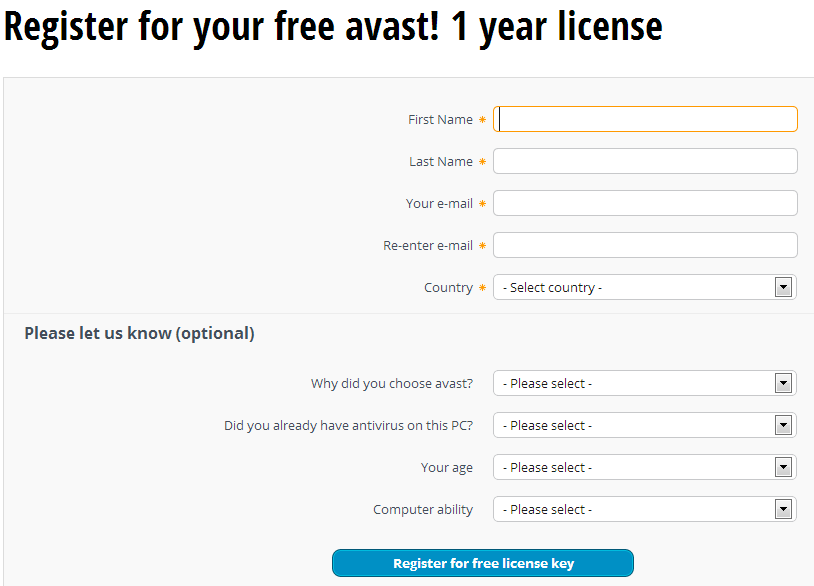Click the Country label text
Viewport: 814px width, 586px height.
tap(448, 288)
